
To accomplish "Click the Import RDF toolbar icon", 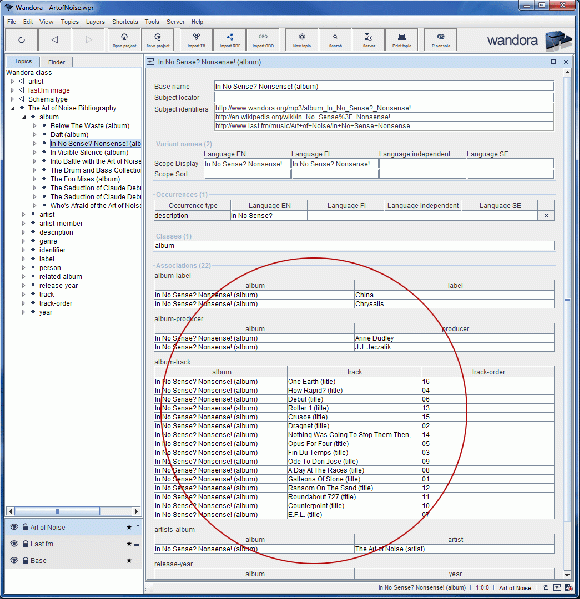I will pos(230,40).
